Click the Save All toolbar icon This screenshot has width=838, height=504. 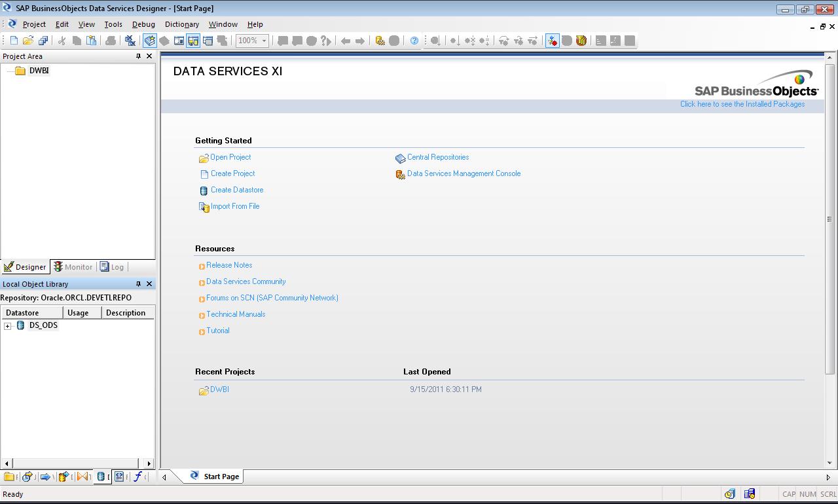pyautogui.click(x=43, y=41)
